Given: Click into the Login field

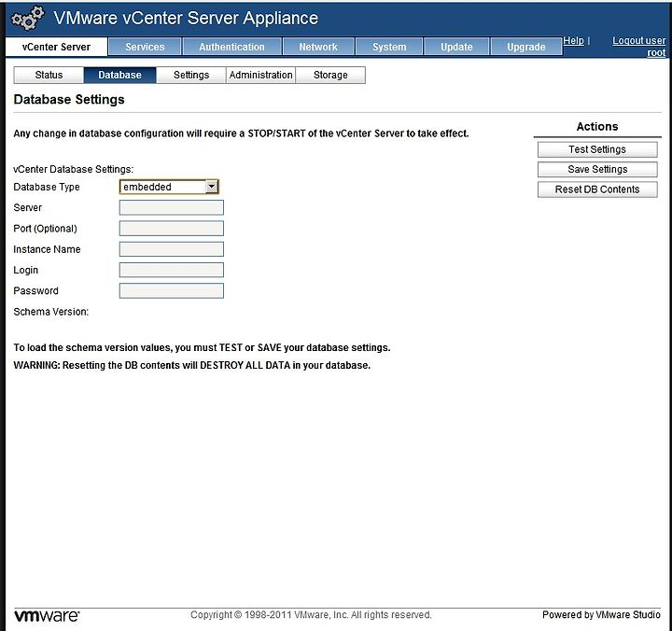Looking at the screenshot, I should (x=172, y=270).
